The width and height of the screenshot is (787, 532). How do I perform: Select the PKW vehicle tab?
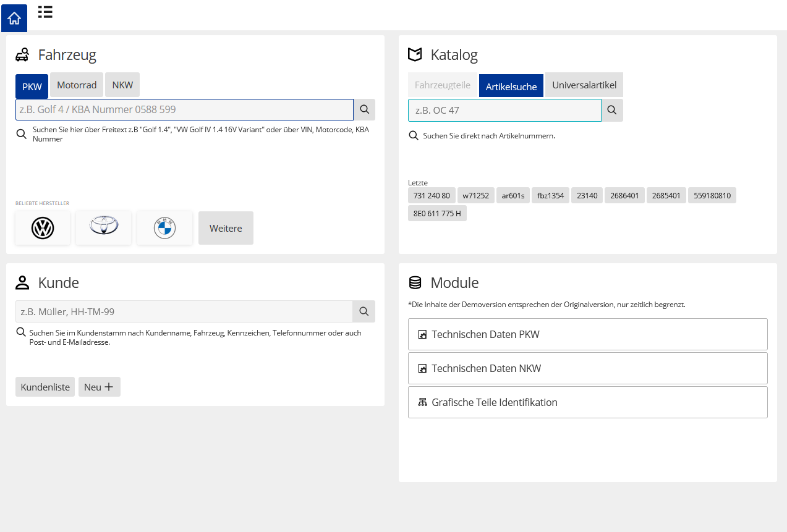[x=32, y=87]
